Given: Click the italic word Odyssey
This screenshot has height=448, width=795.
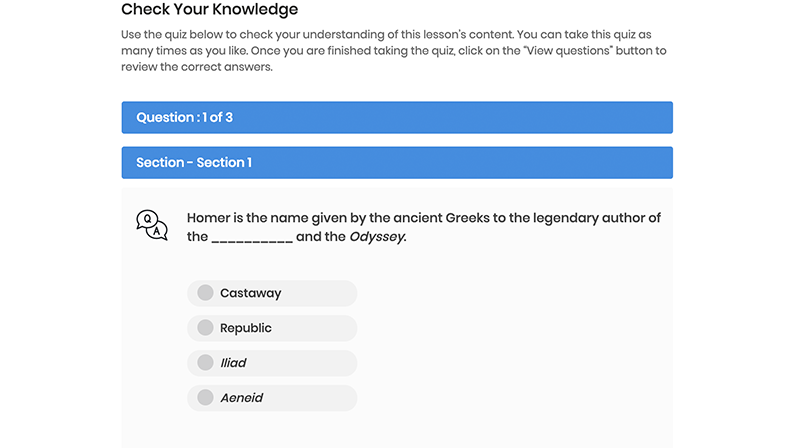Looking at the screenshot, I should pos(378,237).
